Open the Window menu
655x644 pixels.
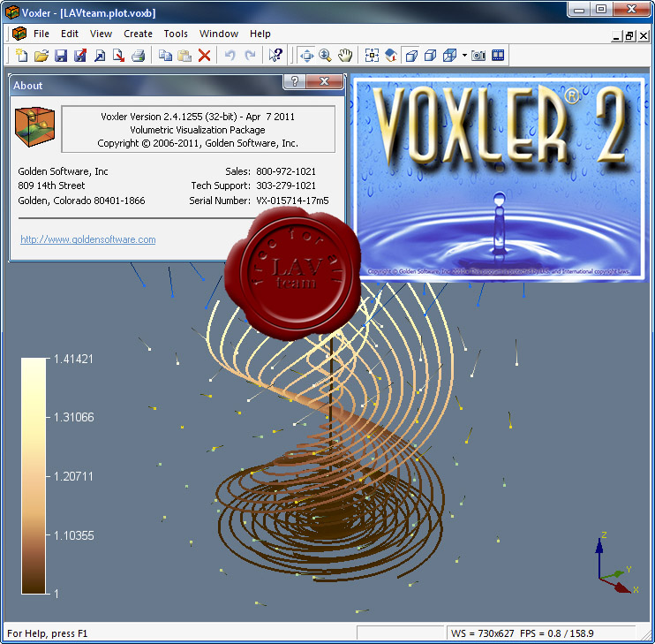(218, 34)
